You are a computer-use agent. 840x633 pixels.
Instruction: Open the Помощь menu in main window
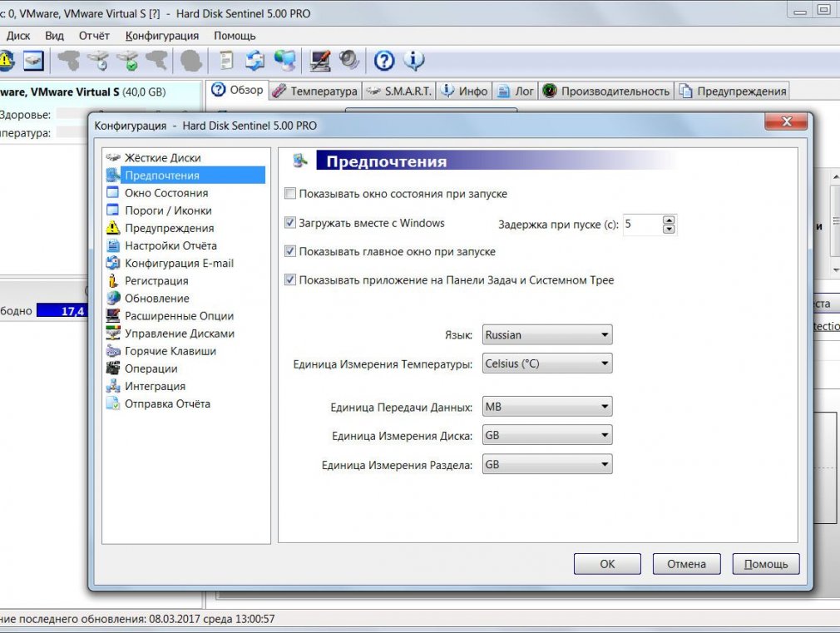point(235,36)
